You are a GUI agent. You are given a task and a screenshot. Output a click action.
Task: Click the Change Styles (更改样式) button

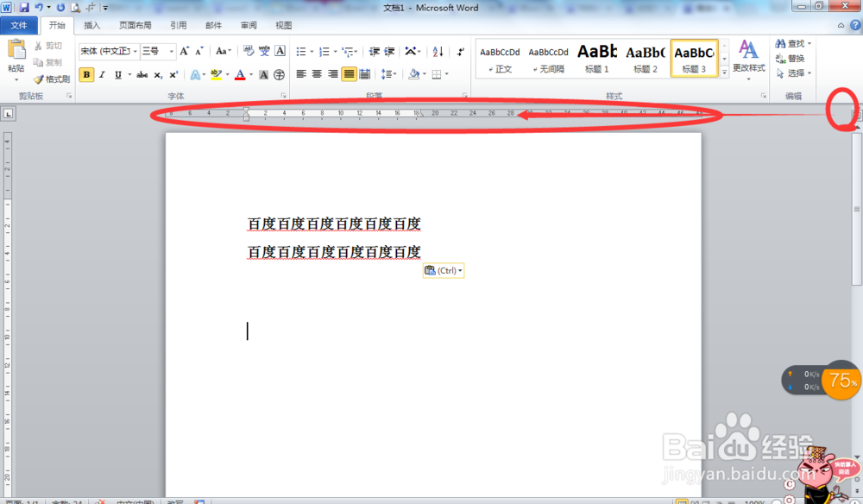click(748, 60)
